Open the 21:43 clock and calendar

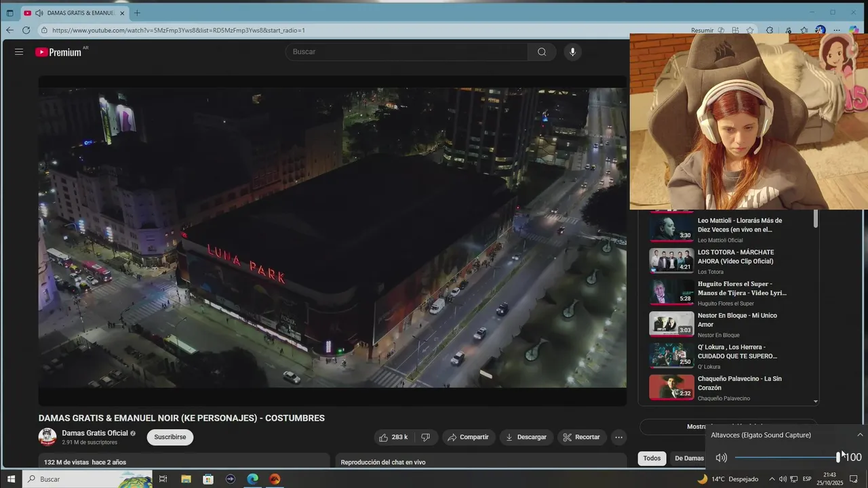[829, 479]
